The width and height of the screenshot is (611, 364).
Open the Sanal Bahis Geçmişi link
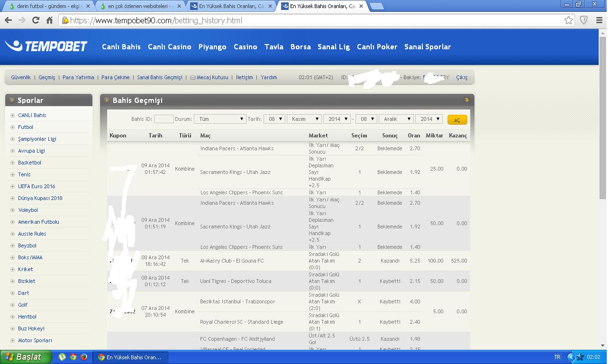click(x=160, y=77)
